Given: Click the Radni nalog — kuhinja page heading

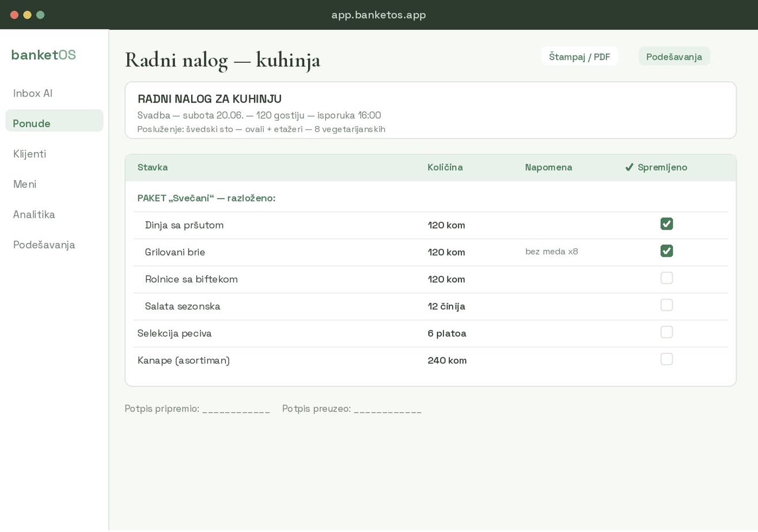Looking at the screenshot, I should click(222, 60).
